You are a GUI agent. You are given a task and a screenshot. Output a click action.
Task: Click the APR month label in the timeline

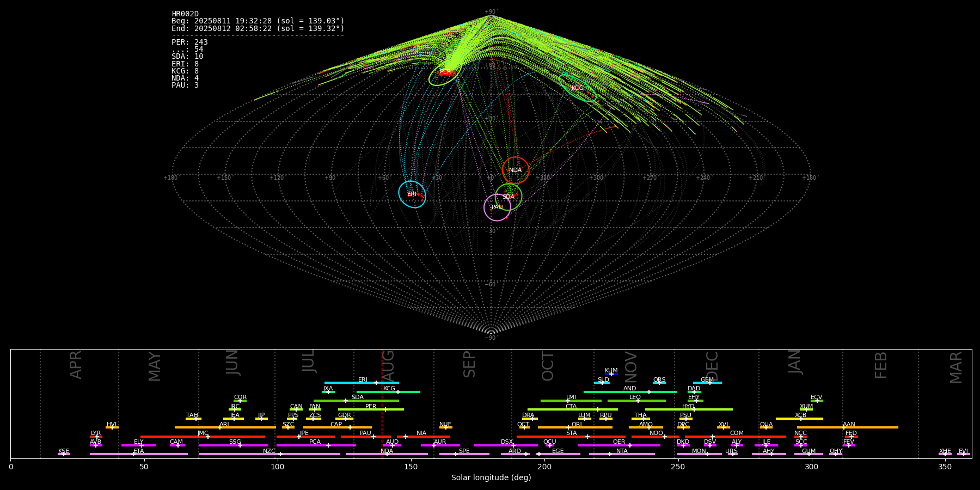[x=76, y=365]
